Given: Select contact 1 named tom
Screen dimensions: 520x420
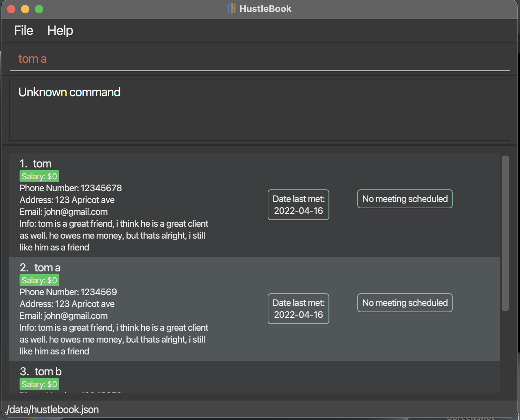Looking at the screenshot, I should (254, 205).
